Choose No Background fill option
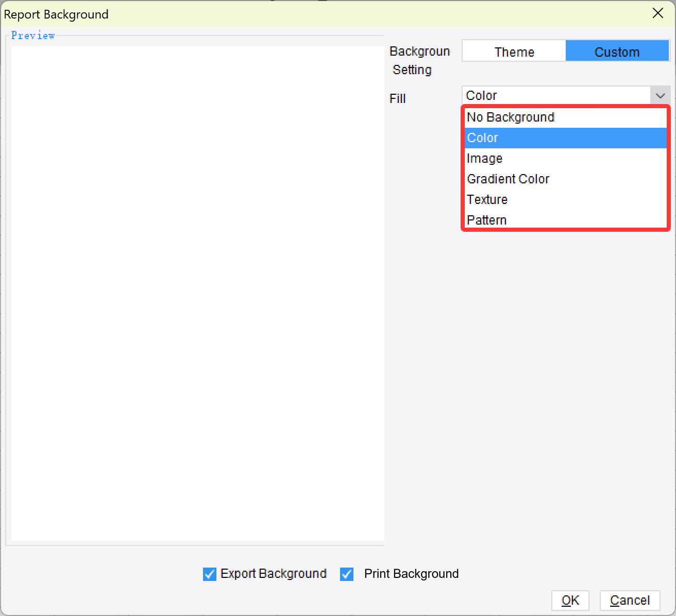The height and width of the screenshot is (616, 676). (511, 117)
